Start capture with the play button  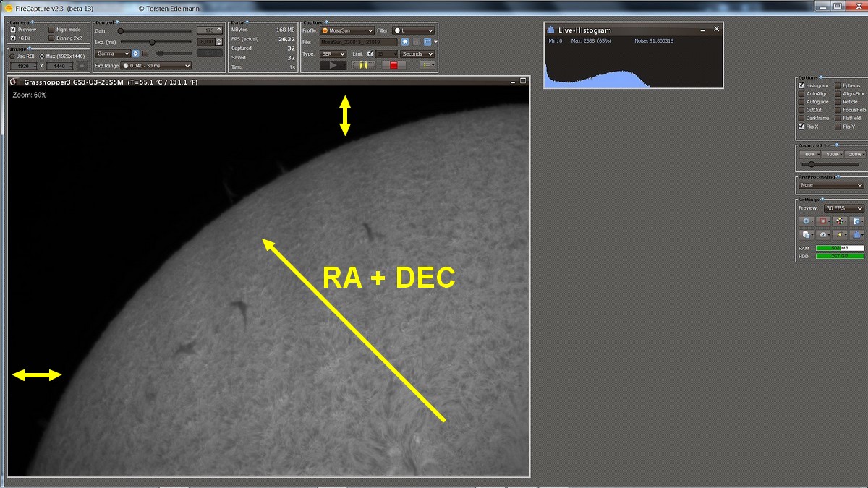tap(333, 65)
